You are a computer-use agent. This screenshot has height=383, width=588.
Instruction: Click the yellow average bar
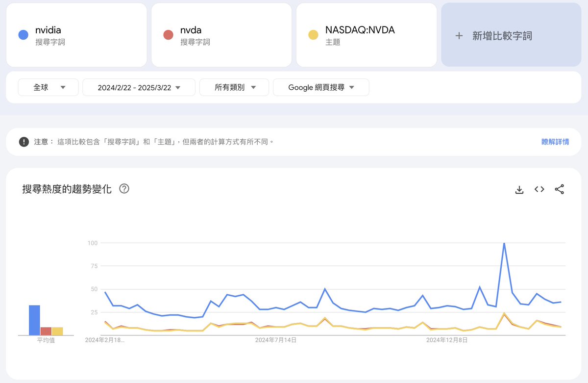[x=57, y=331]
